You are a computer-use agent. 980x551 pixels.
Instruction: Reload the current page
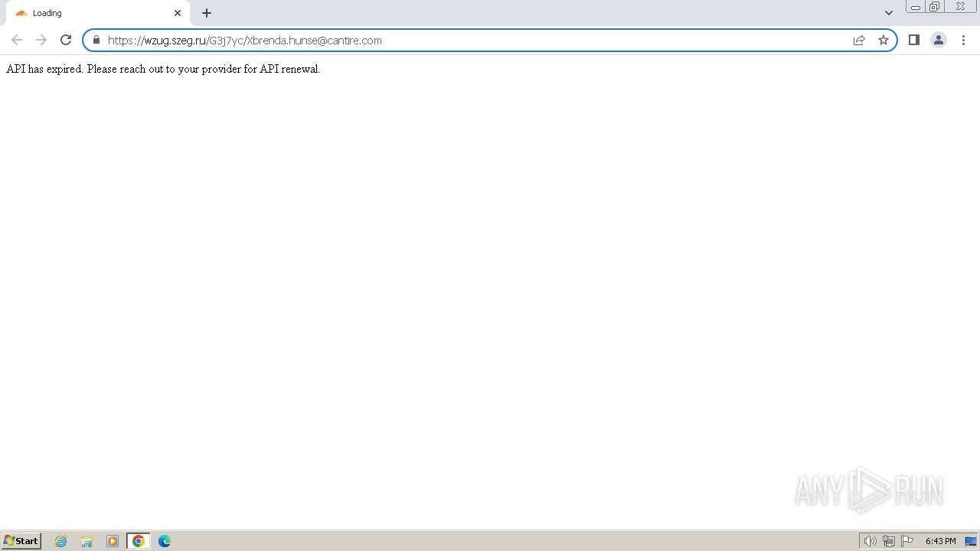[x=66, y=40]
